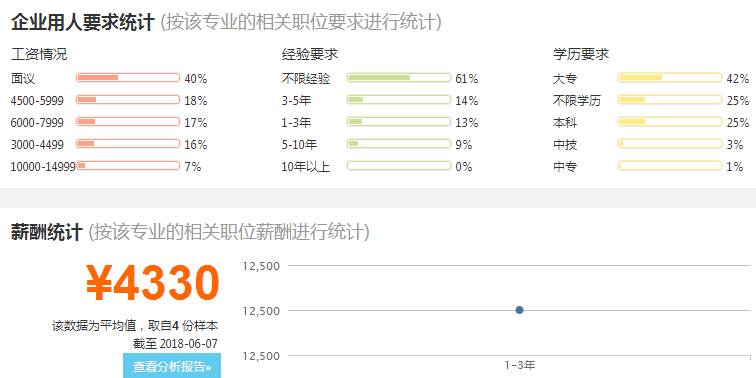Viewport: 756px width, 378px height.
Task: Select the 不限经验 experience progress bar
Action: [x=399, y=78]
